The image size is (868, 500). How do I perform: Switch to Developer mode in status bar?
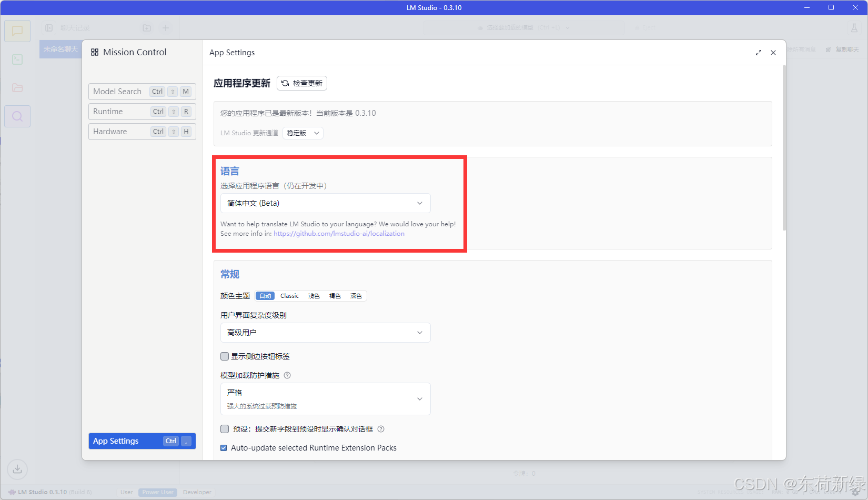(197, 492)
